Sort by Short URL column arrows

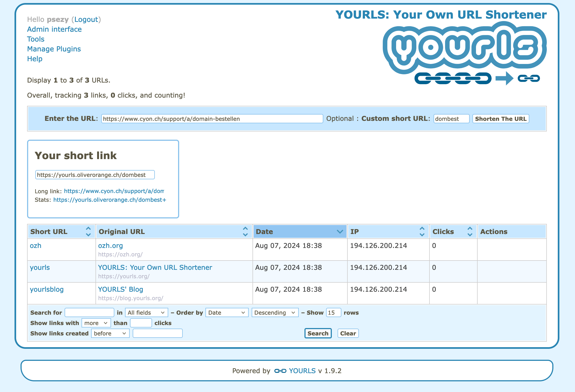point(88,232)
